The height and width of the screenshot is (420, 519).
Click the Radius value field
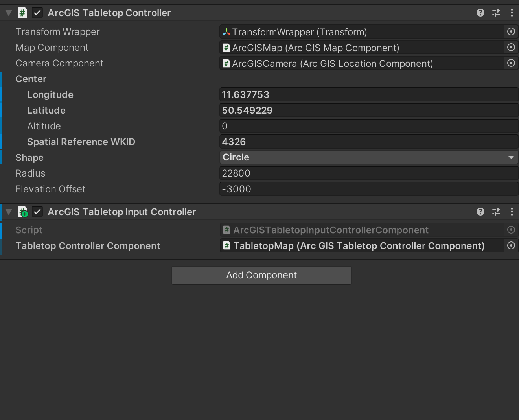(x=369, y=173)
